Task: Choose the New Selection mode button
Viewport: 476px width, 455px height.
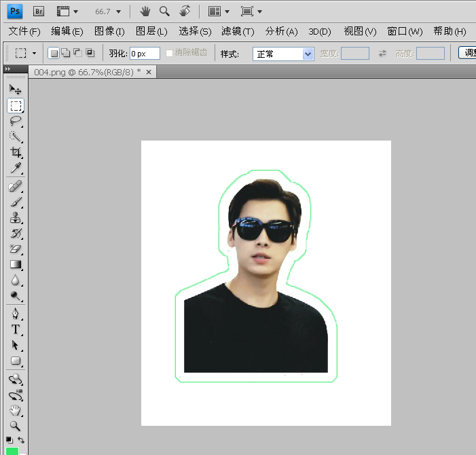Action: pyautogui.click(x=54, y=53)
